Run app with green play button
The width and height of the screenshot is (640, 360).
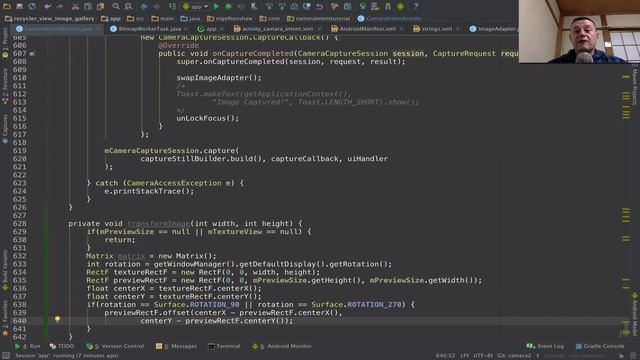[216, 6]
